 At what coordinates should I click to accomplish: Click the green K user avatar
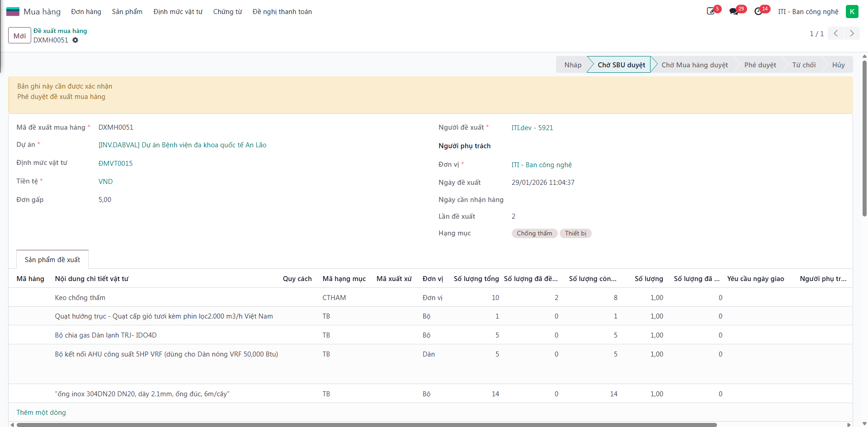[852, 11]
